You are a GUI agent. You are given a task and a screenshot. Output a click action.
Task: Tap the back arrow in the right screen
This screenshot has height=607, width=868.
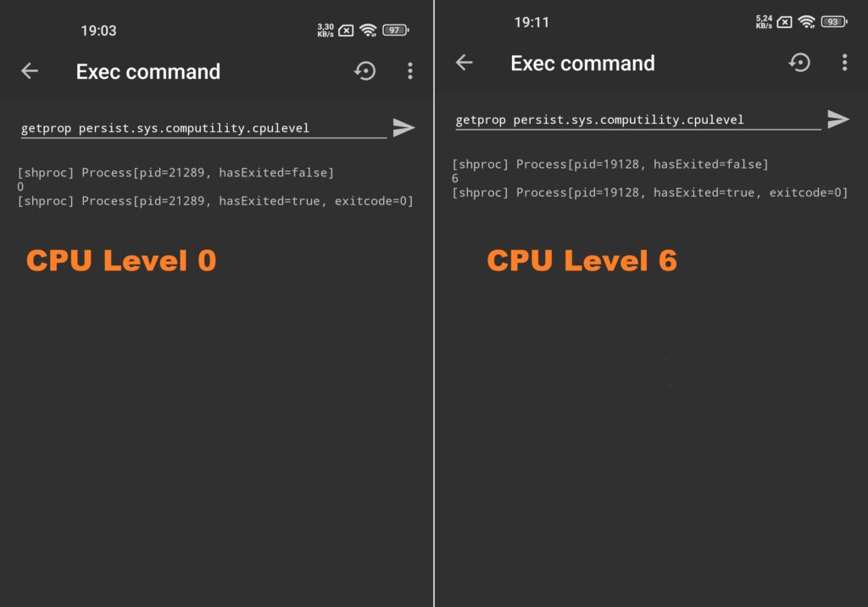[x=464, y=63]
